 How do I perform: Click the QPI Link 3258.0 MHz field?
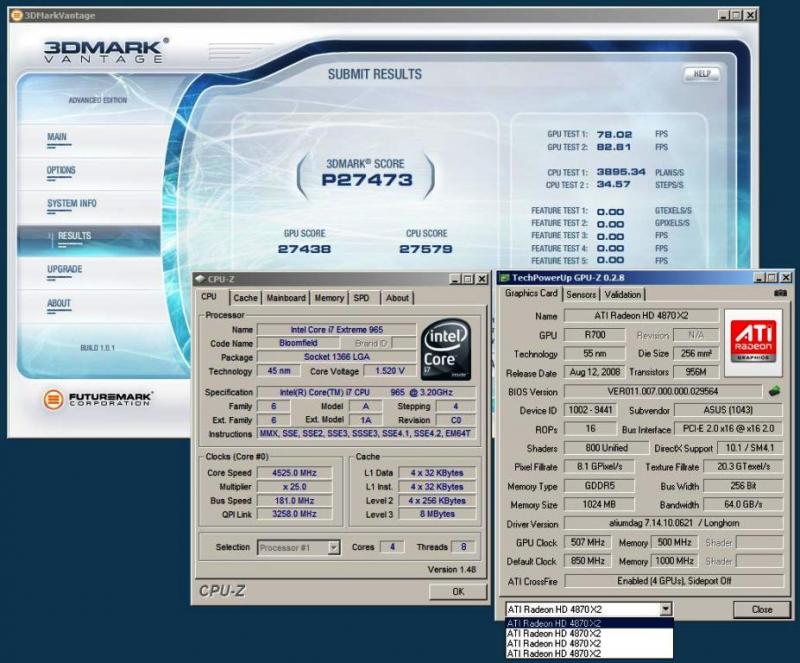pos(294,514)
